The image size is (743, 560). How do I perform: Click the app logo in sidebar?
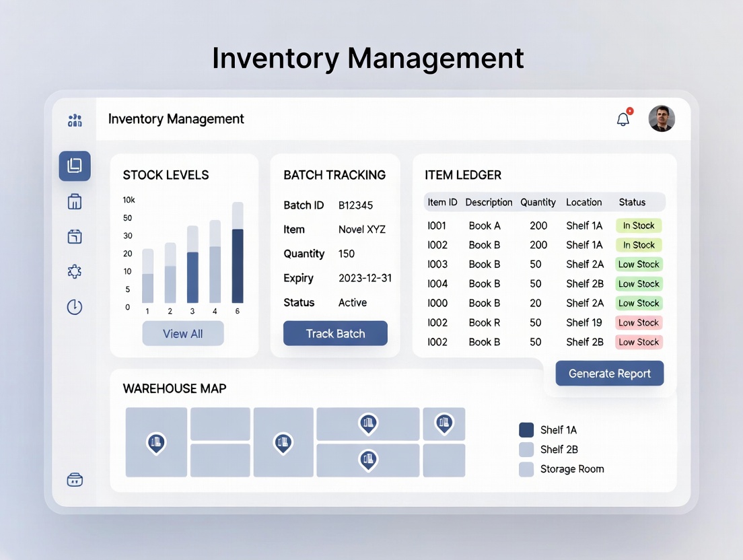coord(75,120)
